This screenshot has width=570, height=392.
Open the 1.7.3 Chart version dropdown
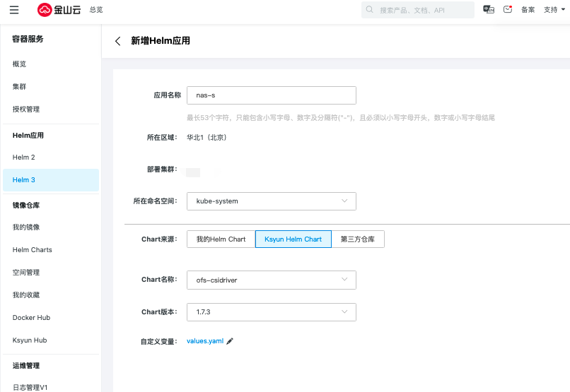pos(271,311)
